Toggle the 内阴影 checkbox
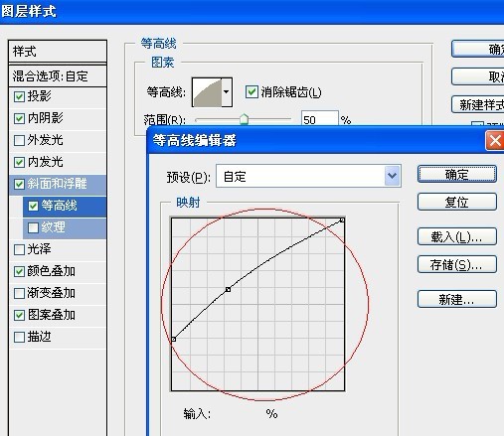 (x=19, y=118)
